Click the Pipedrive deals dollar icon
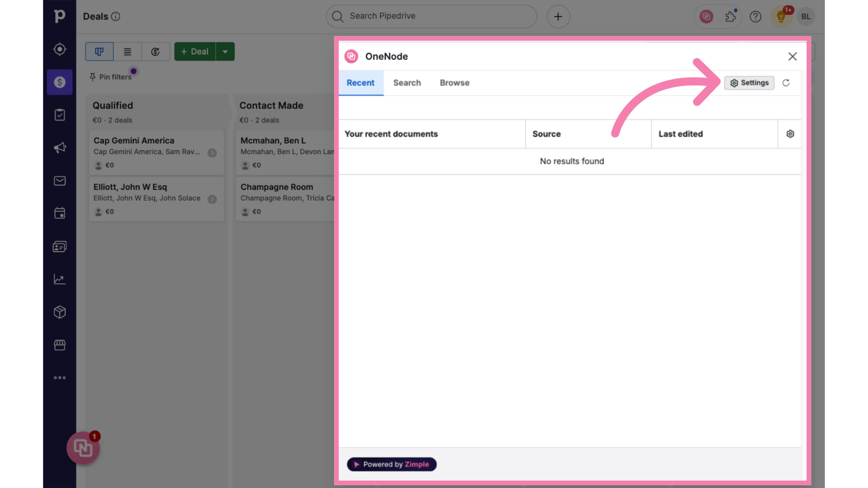Image resolution: width=868 pixels, height=488 pixels. click(x=59, y=82)
